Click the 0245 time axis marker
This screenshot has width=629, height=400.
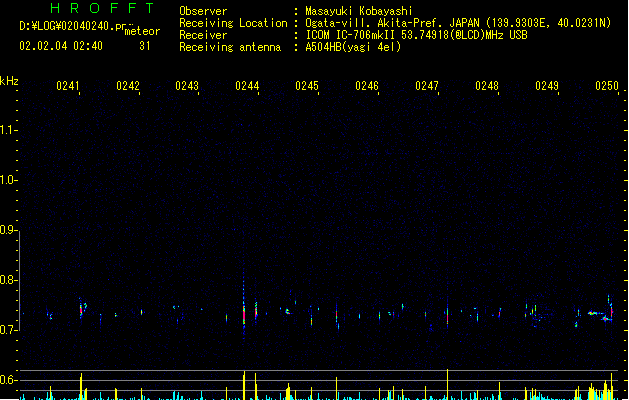click(307, 86)
